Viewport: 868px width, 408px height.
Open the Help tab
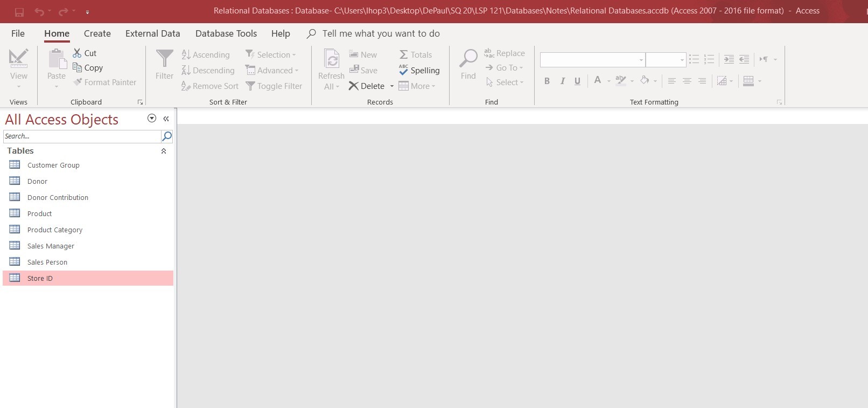tap(281, 33)
